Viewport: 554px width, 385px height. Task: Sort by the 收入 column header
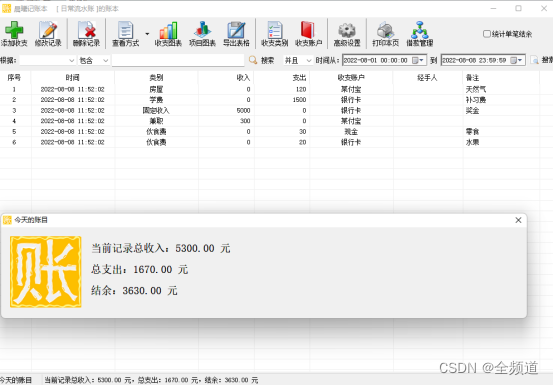(226, 78)
